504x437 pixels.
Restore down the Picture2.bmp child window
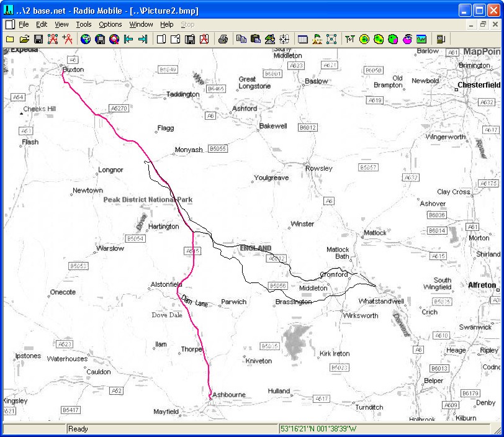tap(483, 24)
